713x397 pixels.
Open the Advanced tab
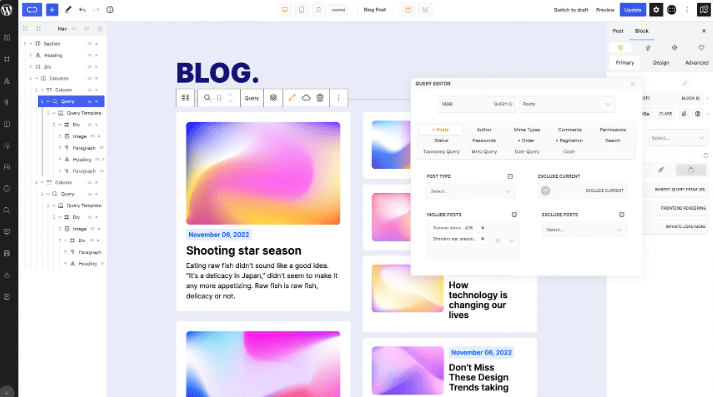tap(696, 63)
